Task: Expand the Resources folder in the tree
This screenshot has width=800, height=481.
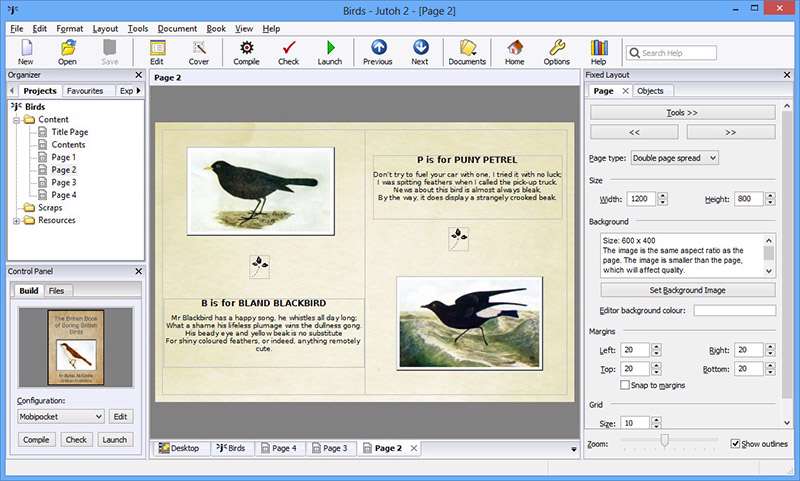Action: 17,220
